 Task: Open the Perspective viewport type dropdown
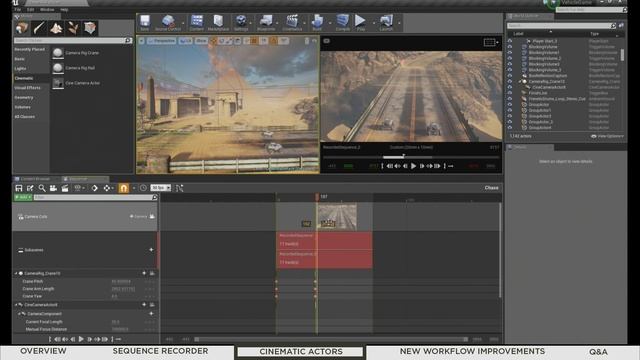[x=162, y=41]
